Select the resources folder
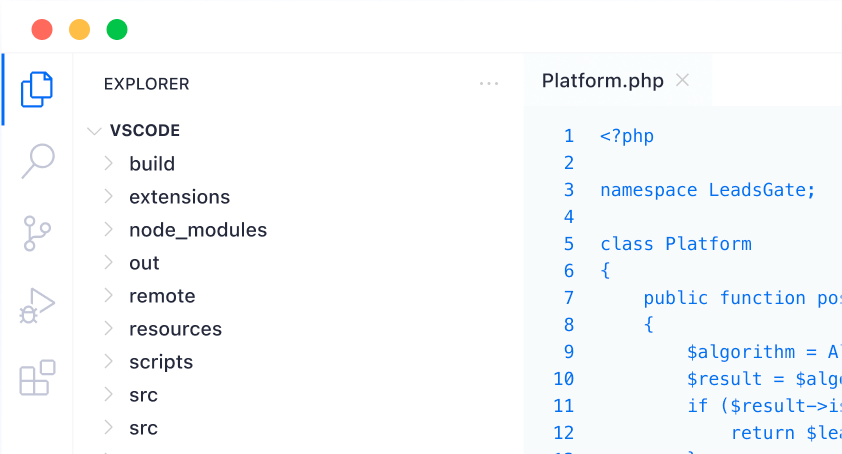This screenshot has height=454, width=842. [x=175, y=329]
